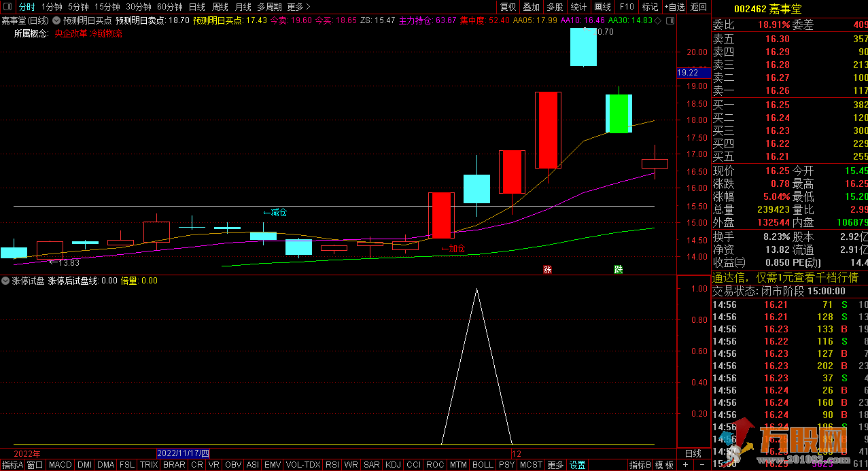Apply the CCI indicator
The image size is (868, 471).
click(413, 465)
